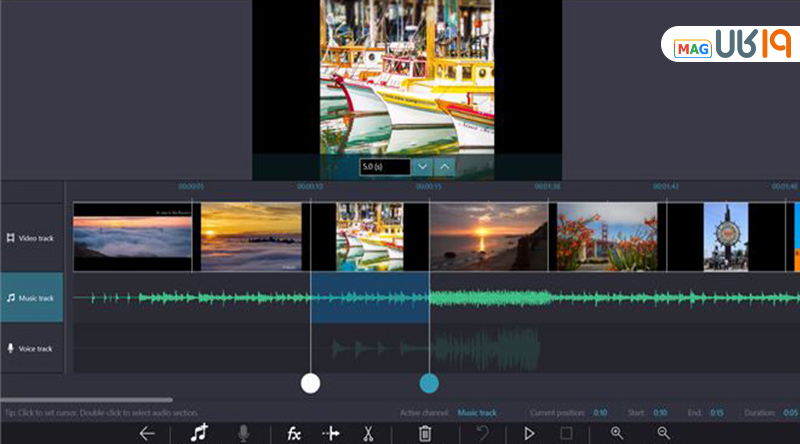Viewport: 800px width, 444px height.
Task: Decrease duration with the down chevron
Action: (423, 167)
